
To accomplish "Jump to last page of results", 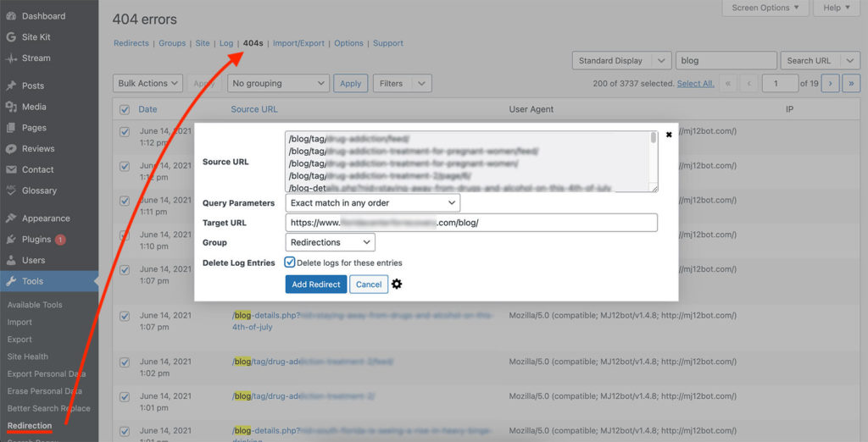I will point(851,84).
